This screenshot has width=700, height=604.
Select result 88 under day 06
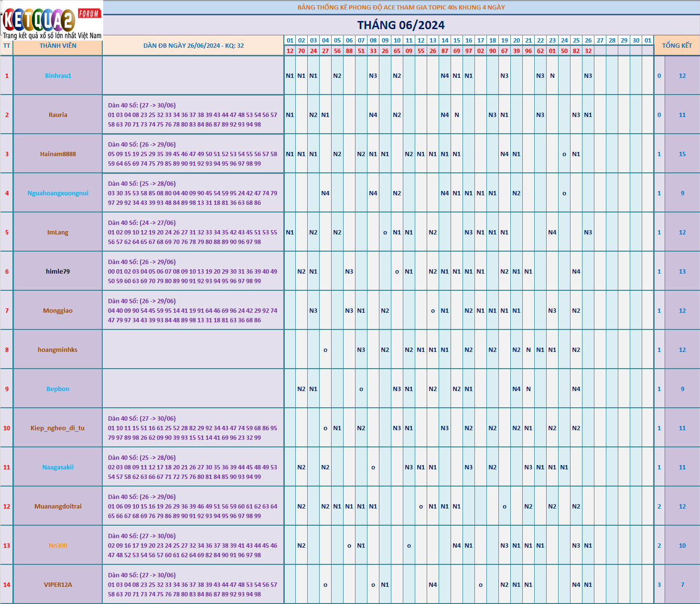coord(349,51)
